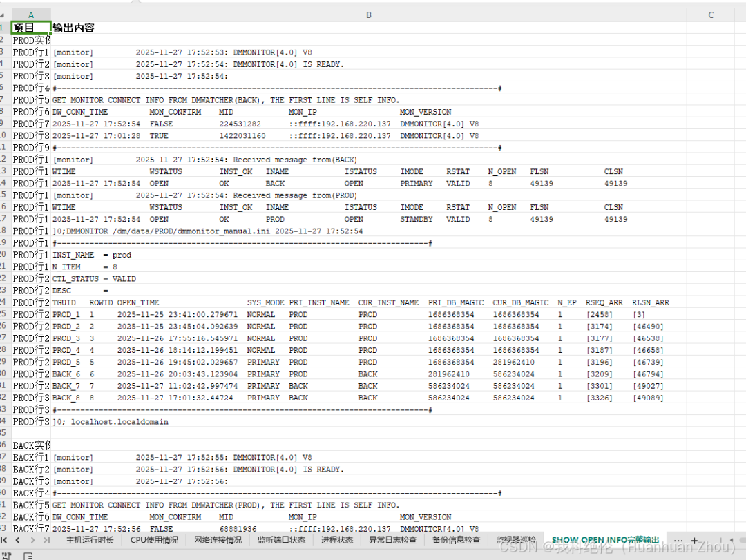The height and width of the screenshot is (560, 746).
Task: Go to previous sheet with left arrow
Action: 17,540
